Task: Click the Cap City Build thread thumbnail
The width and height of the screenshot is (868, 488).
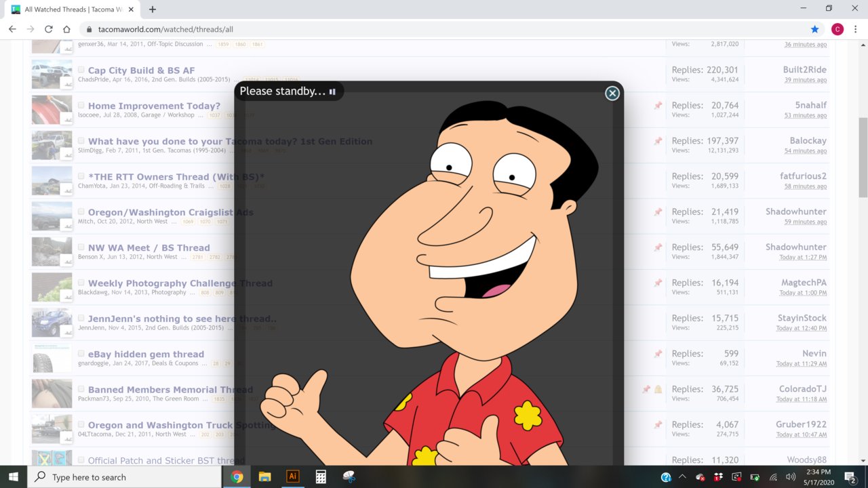Action: 52,74
